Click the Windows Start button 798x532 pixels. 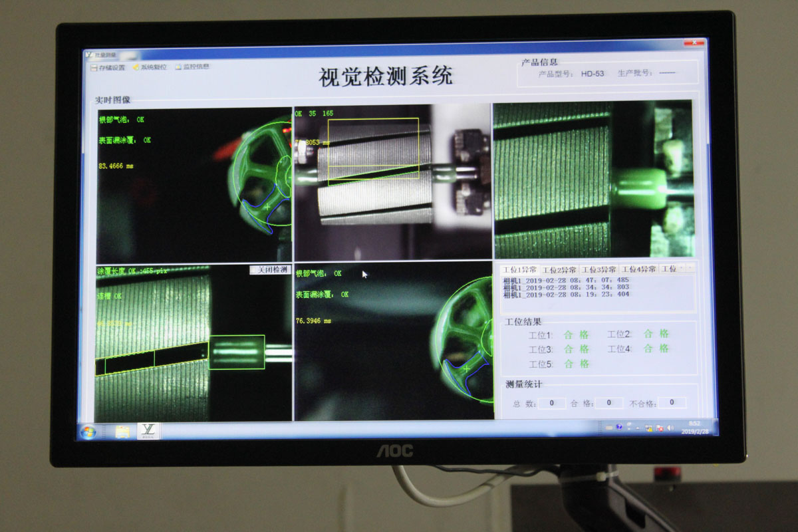88,432
